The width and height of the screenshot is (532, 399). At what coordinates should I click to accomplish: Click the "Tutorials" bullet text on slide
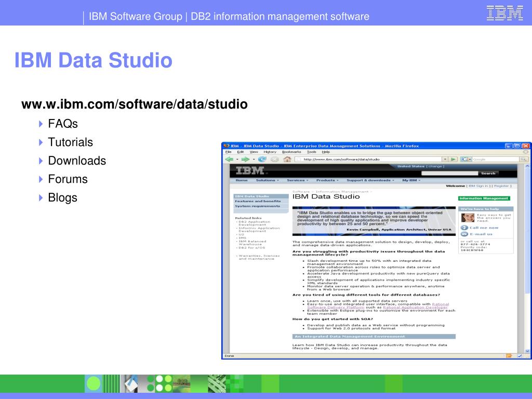(70, 142)
